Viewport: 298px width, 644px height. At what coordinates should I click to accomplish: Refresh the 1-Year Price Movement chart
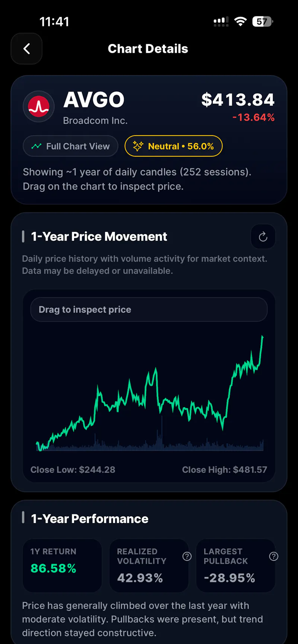(x=263, y=237)
